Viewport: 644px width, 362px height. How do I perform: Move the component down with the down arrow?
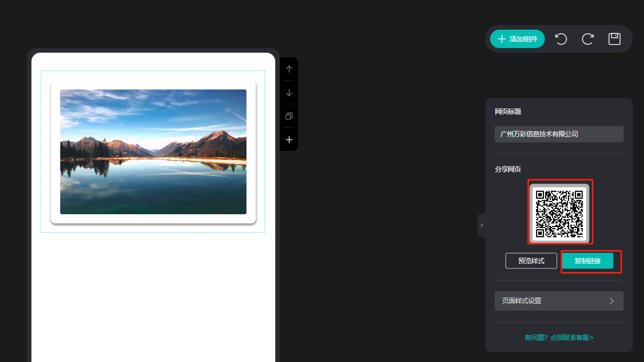(x=289, y=93)
